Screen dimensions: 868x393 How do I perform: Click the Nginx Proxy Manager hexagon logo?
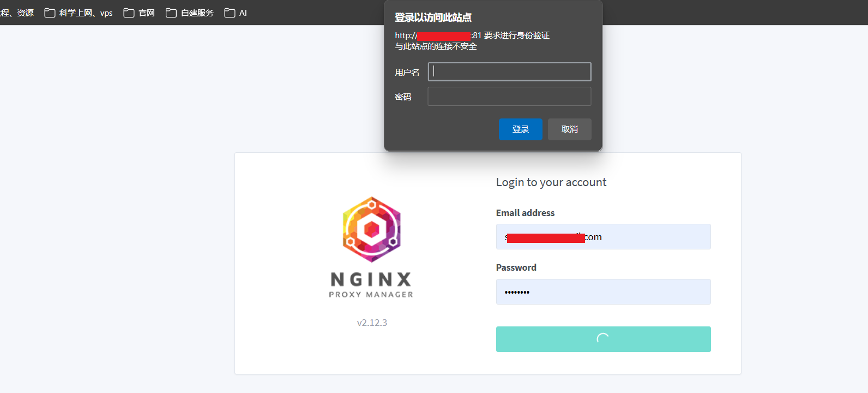pyautogui.click(x=371, y=229)
